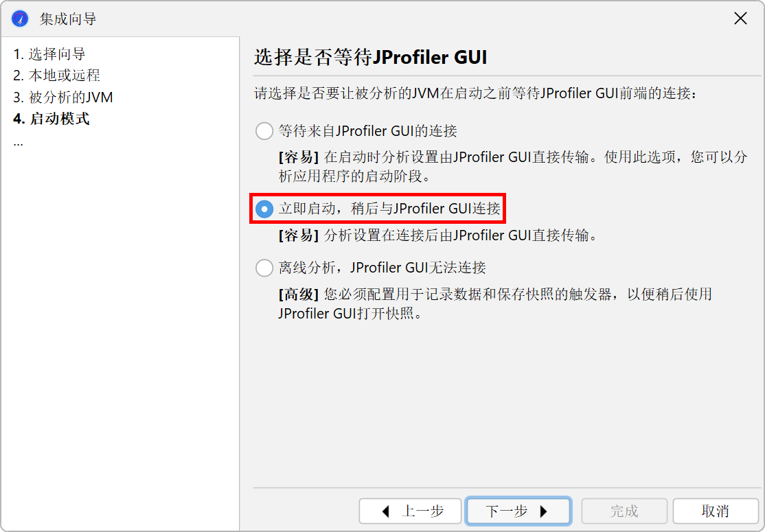Viewport: 765px width, 532px height.
Task: Click the instruction text starting 请选择是否
Action: 476,93
